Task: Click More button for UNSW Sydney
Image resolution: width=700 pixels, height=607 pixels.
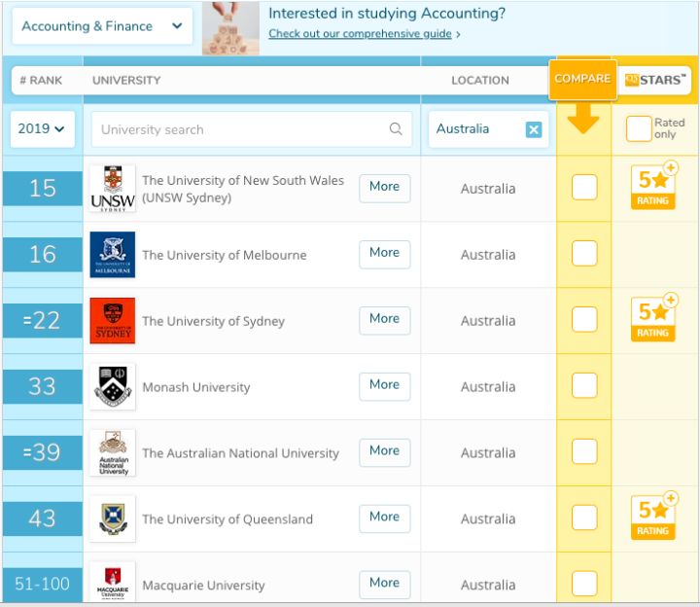Action: coord(384,187)
